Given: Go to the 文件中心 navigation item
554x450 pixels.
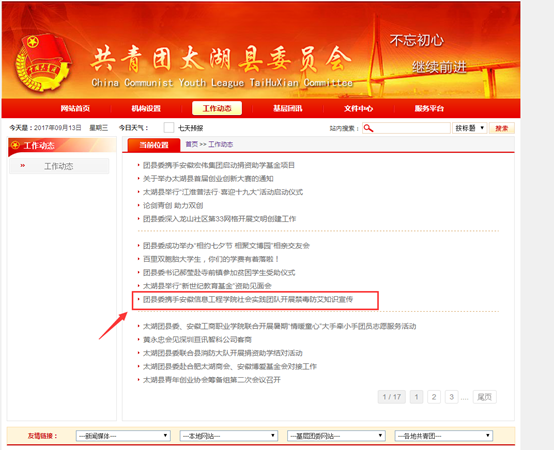Looking at the screenshot, I should (359, 108).
